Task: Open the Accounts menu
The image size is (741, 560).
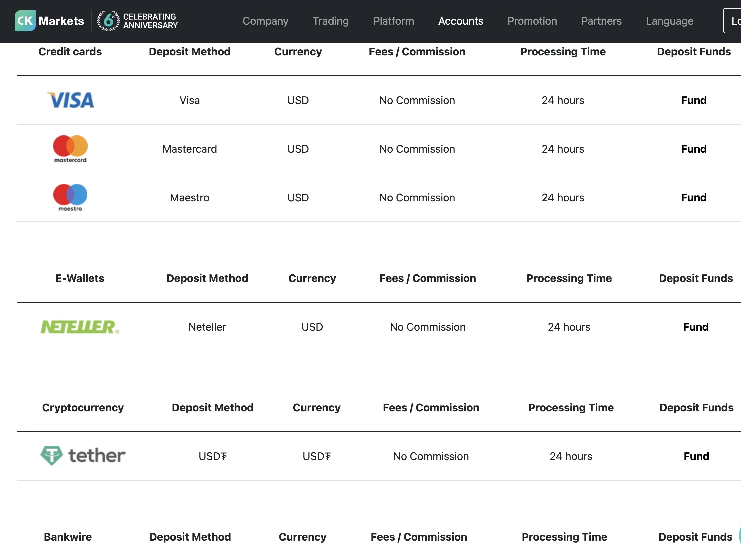Action: [460, 21]
